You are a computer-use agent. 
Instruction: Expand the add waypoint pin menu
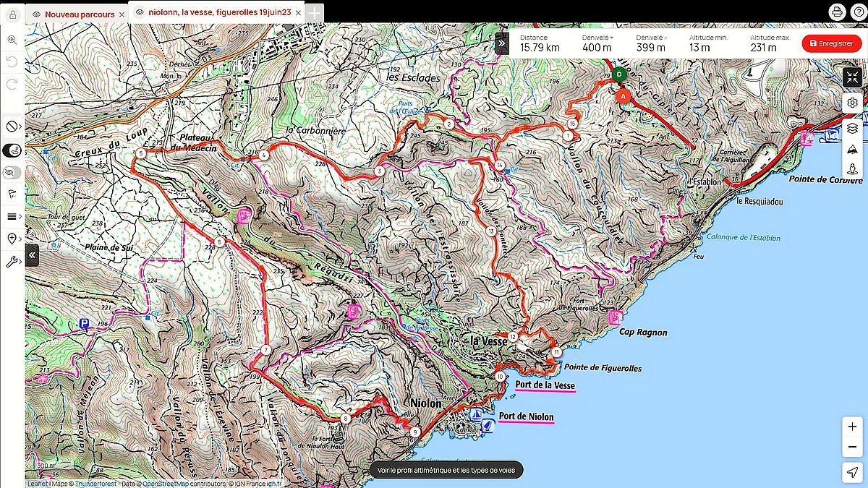click(x=12, y=239)
